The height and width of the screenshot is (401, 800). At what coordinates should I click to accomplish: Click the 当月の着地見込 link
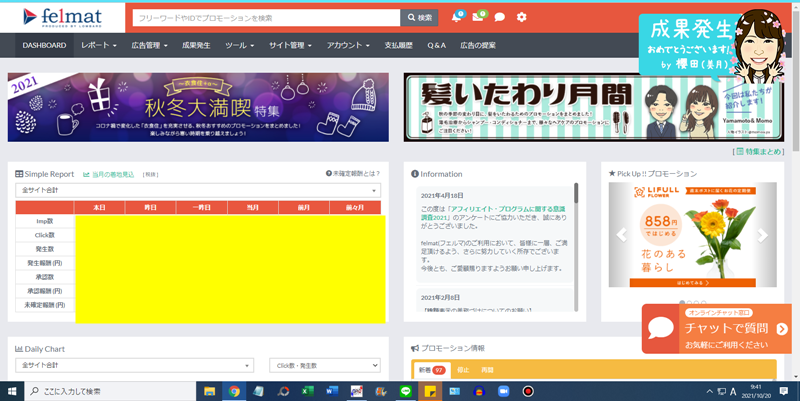coord(109,174)
